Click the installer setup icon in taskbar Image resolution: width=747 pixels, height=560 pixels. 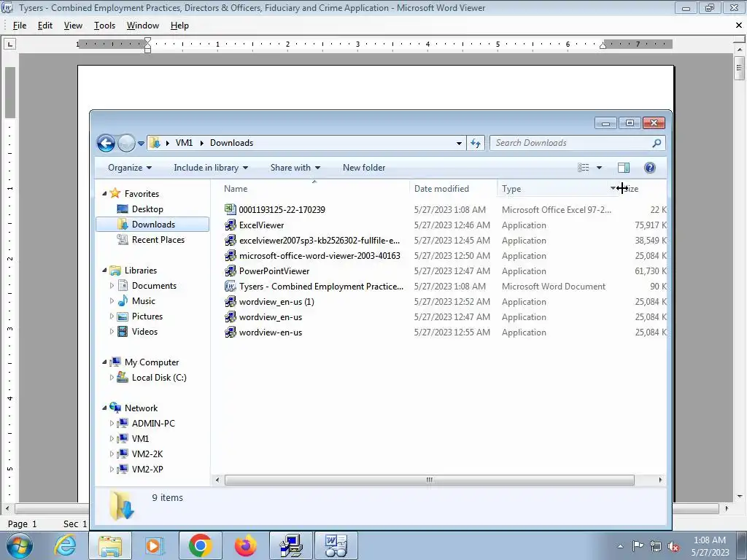coord(290,545)
